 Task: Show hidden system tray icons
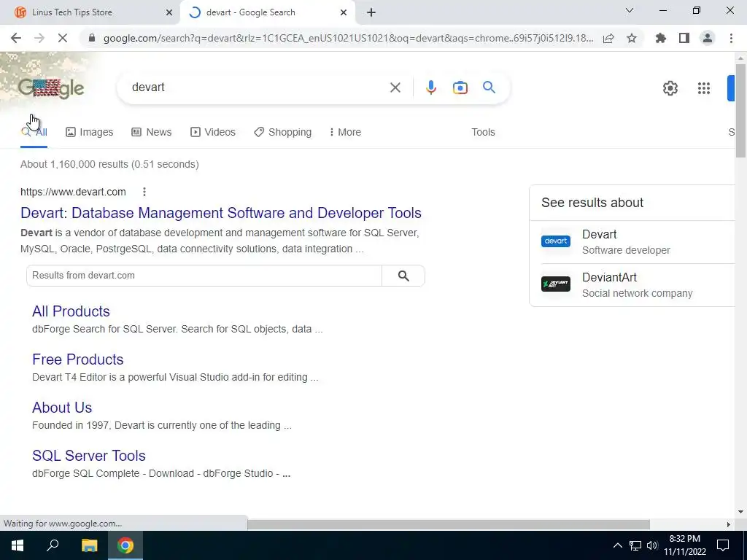point(617,545)
